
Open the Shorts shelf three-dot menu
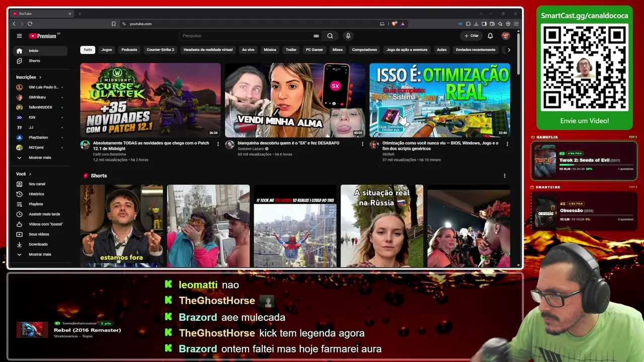[x=505, y=175]
